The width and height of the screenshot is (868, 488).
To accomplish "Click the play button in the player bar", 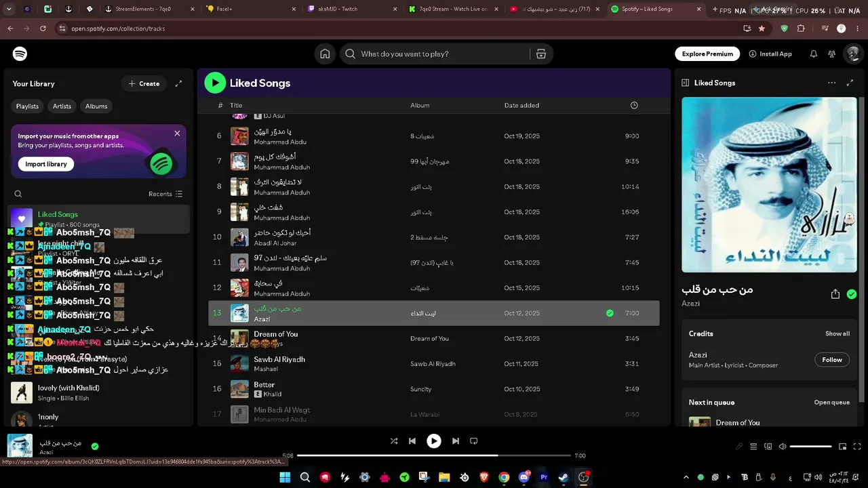I will 434,441.
